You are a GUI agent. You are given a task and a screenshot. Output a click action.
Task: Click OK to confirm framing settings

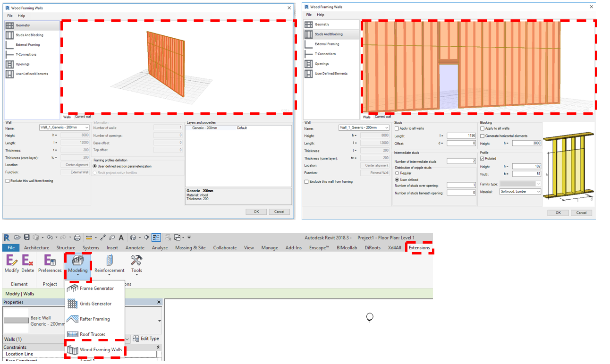click(x=558, y=212)
